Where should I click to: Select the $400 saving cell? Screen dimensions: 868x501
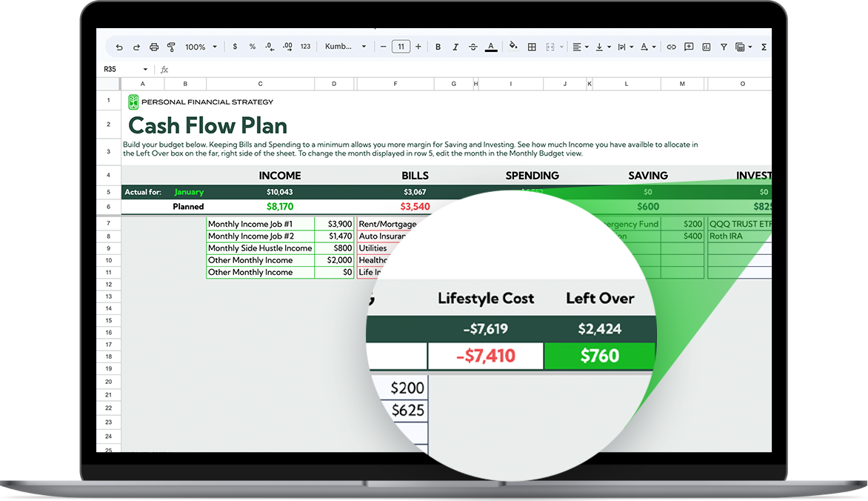click(683, 236)
